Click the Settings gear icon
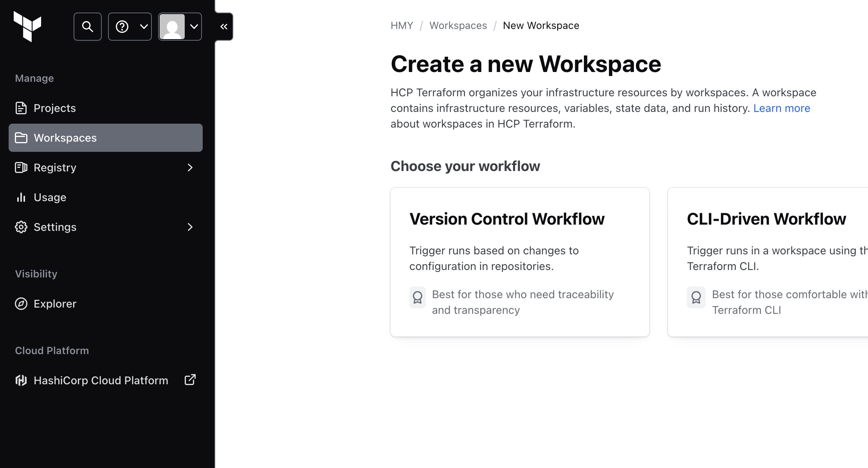 (x=21, y=227)
